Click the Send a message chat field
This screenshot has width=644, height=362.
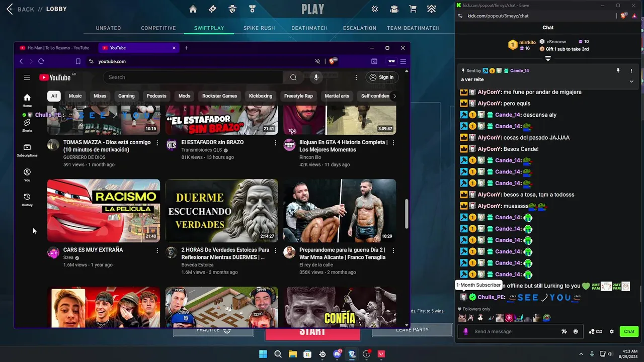coord(516,331)
